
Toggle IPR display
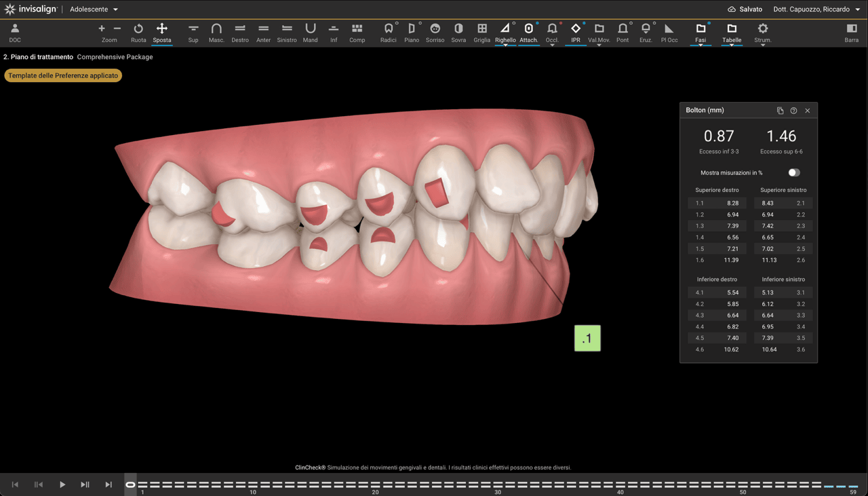pos(576,33)
